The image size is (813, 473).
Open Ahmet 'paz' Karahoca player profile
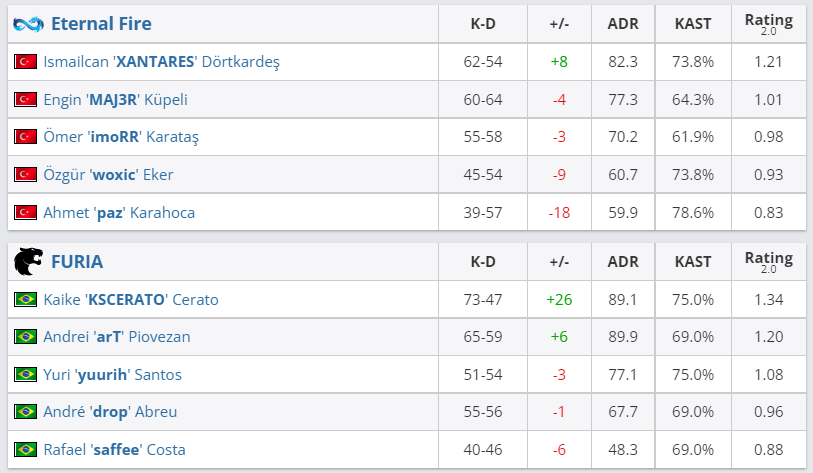click(119, 212)
